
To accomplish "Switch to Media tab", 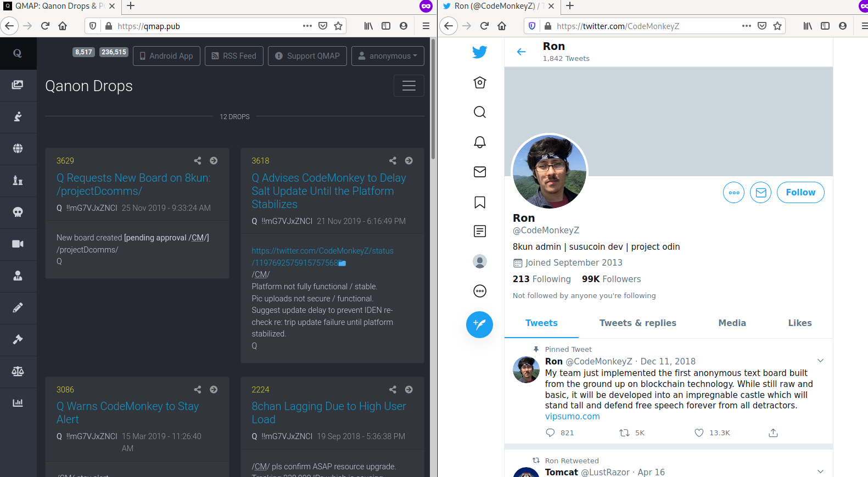I will point(732,323).
